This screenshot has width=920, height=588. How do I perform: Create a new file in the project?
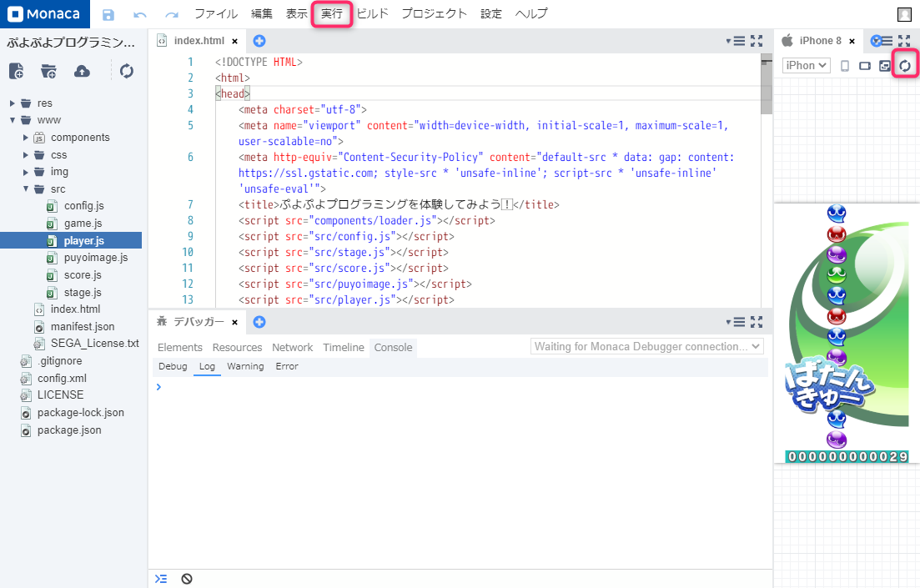17,71
